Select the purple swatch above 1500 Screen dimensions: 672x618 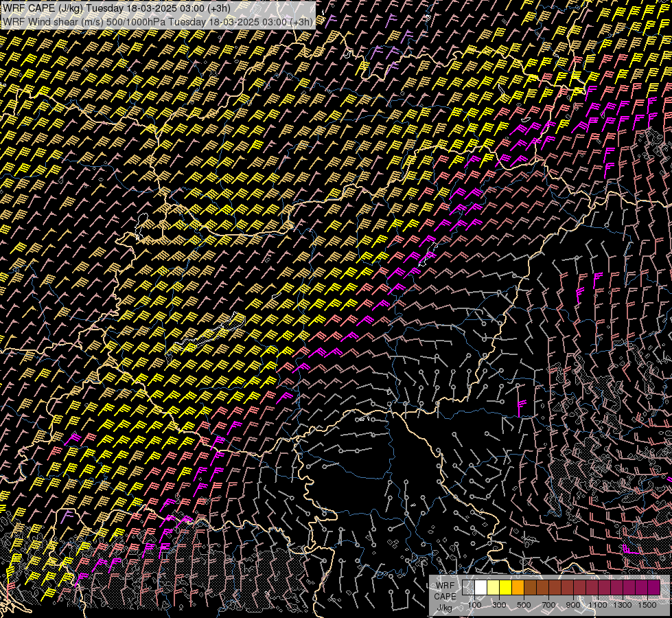click(x=654, y=588)
